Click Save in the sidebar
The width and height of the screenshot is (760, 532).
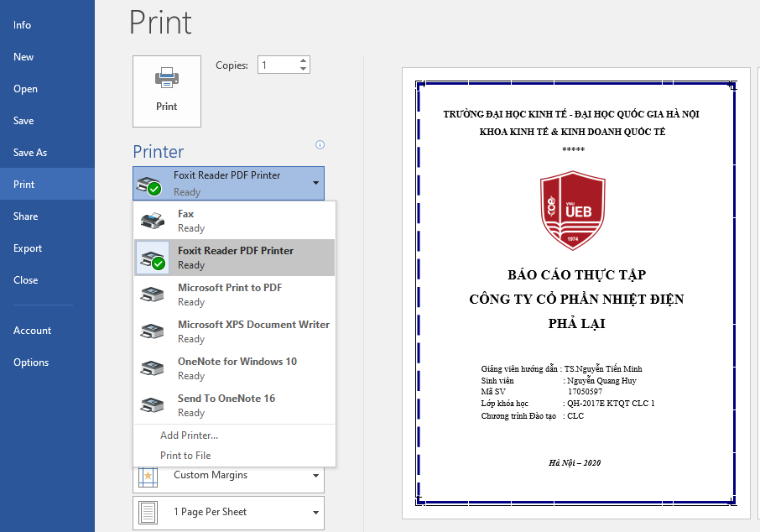coord(47,121)
